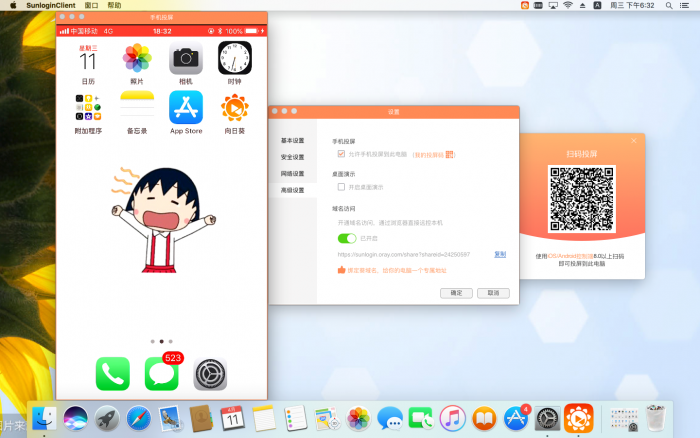Select the 安全设置 tab in settings sidebar
This screenshot has width=700, height=438.
click(292, 157)
